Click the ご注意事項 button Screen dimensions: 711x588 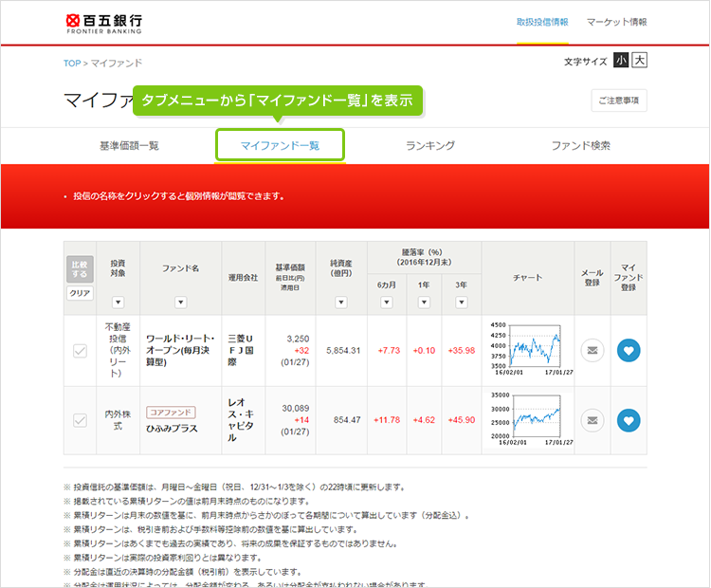click(619, 101)
